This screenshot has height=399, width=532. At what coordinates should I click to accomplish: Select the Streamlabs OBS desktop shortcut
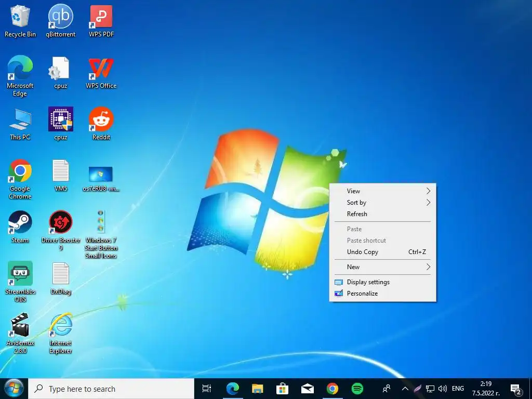[20, 282]
